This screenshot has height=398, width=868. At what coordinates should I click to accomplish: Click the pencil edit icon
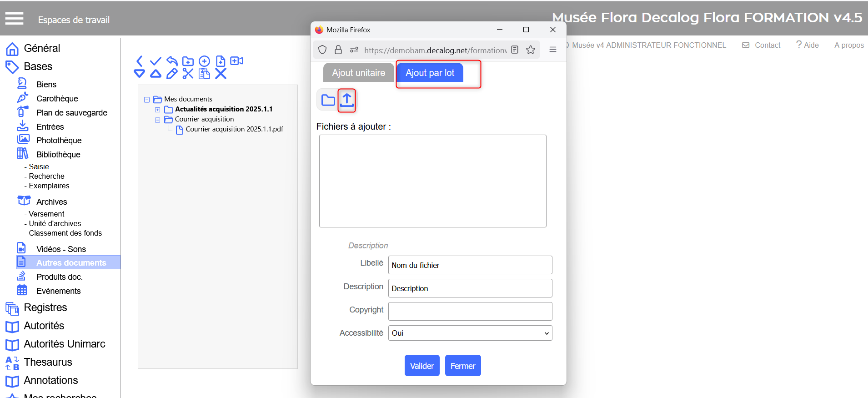172,74
